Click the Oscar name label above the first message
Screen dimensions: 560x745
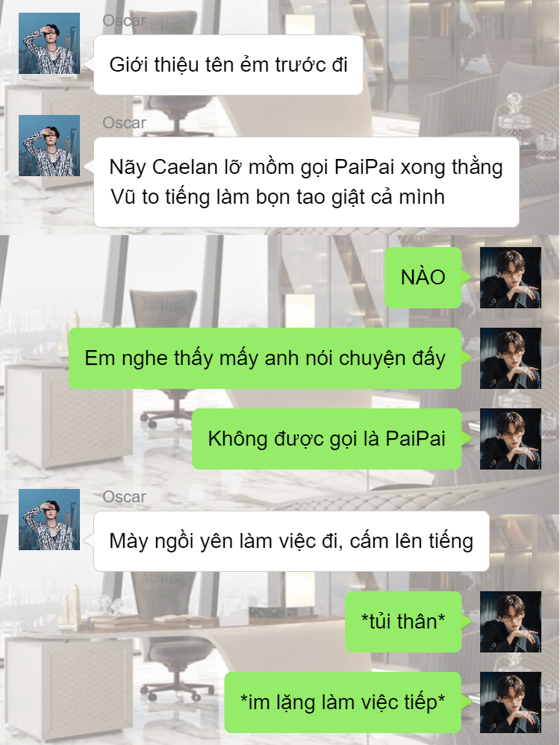(125, 20)
